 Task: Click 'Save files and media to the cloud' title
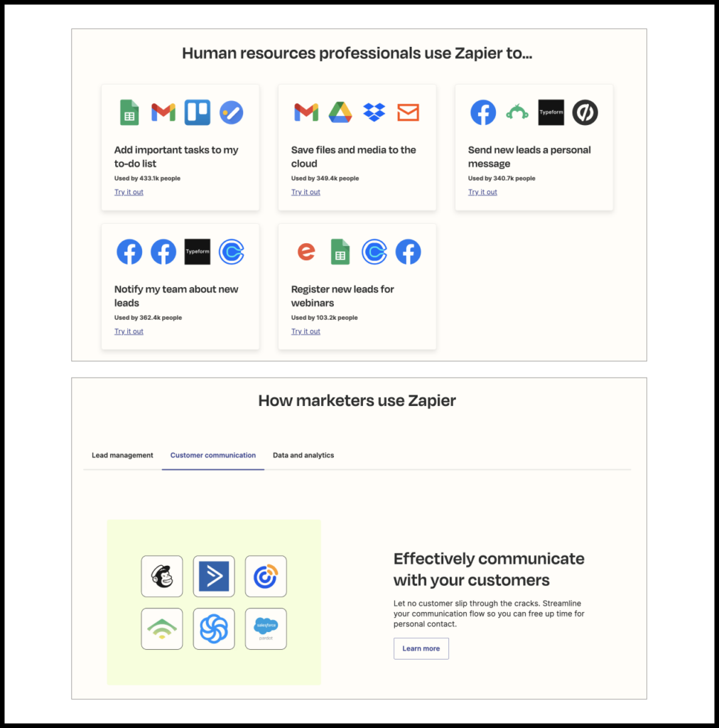pyautogui.click(x=354, y=157)
